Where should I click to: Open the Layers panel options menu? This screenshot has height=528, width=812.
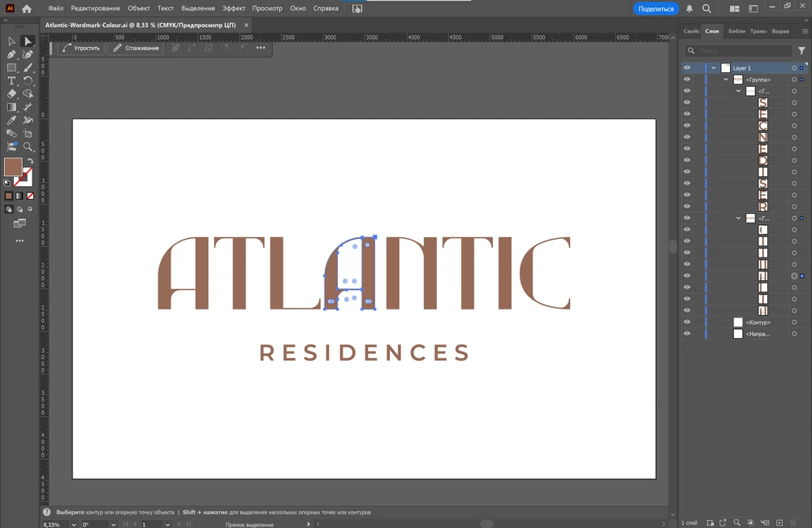(x=803, y=31)
